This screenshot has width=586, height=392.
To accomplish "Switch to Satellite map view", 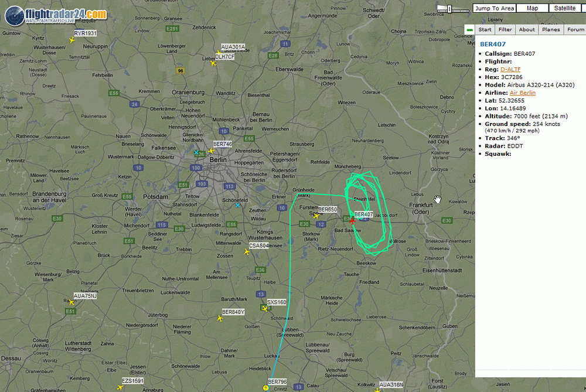I will pos(565,8).
